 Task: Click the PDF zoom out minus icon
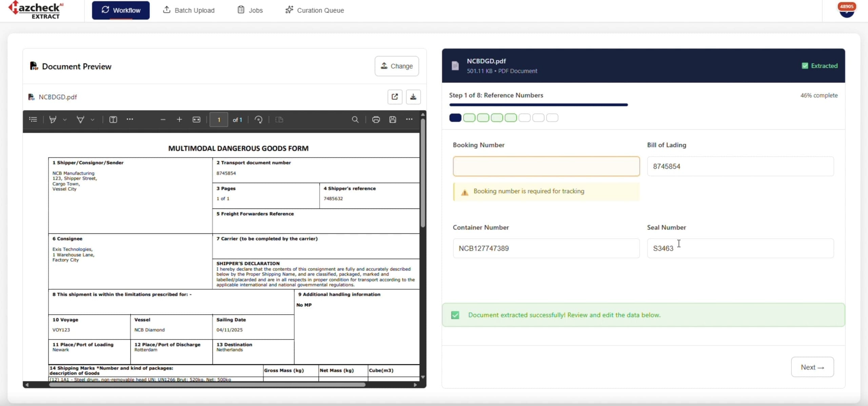point(163,119)
